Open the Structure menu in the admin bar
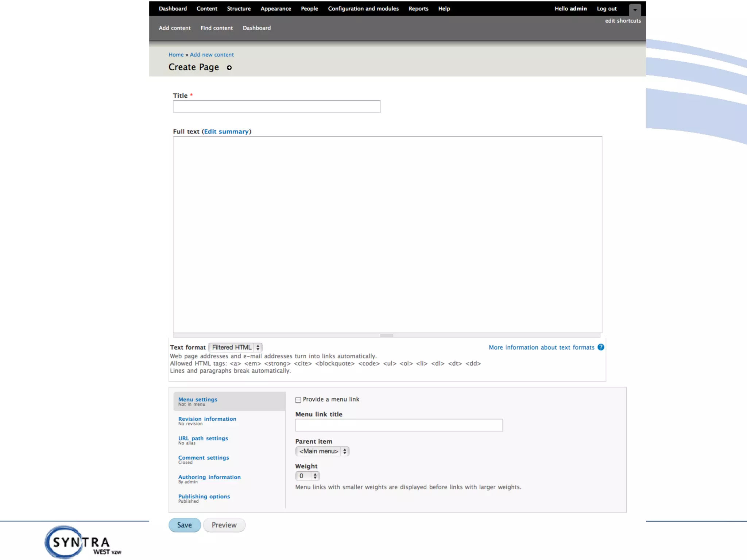Image resolution: width=747 pixels, height=560 pixels. (239, 9)
